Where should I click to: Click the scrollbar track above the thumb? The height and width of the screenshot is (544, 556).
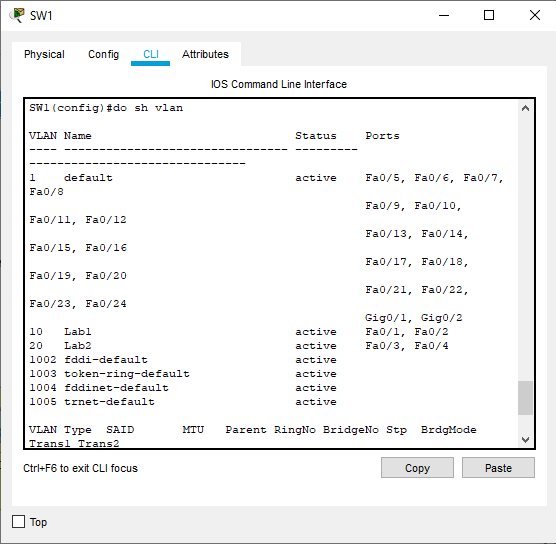[525, 248]
